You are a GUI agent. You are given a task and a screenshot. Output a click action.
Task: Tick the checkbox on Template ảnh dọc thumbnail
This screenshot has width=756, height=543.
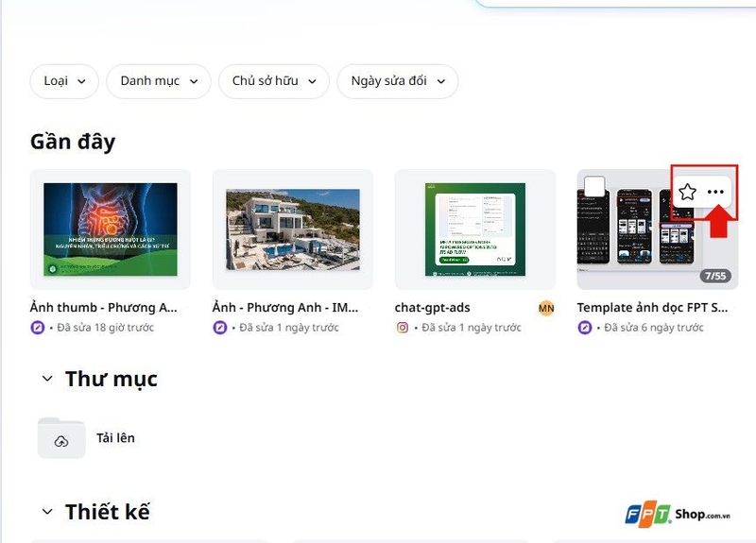(x=594, y=186)
